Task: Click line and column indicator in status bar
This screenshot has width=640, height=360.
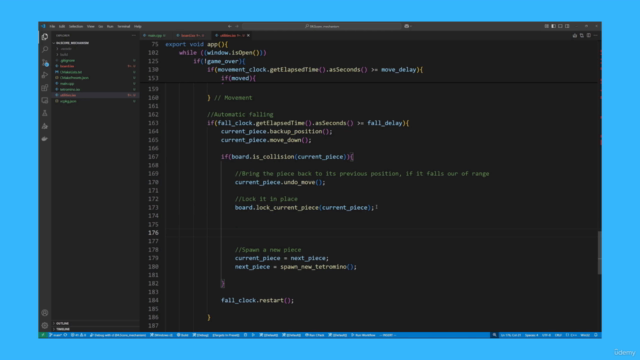Action: click(x=511, y=335)
